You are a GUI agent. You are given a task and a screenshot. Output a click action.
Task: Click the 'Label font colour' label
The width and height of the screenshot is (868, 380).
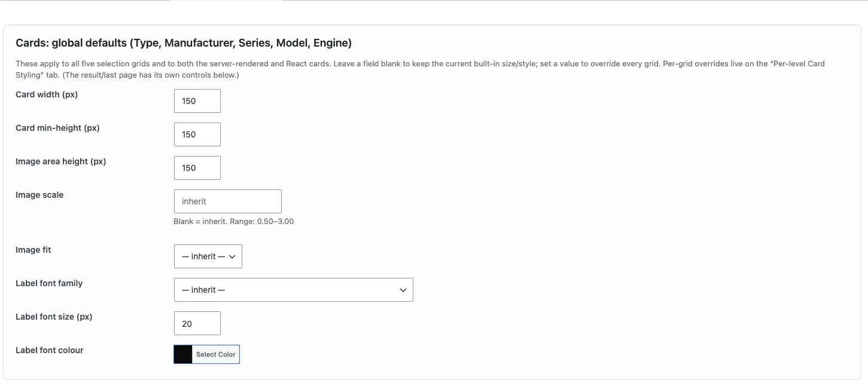50,350
